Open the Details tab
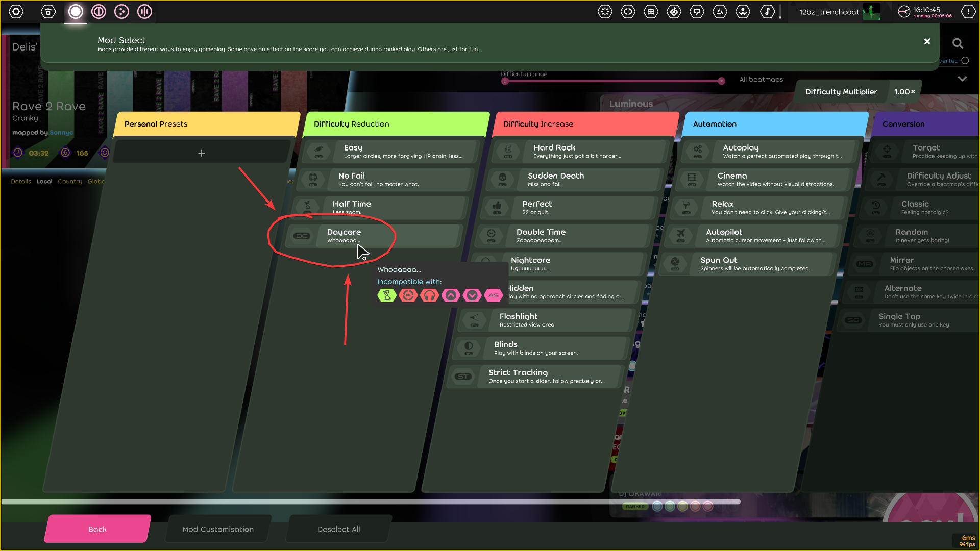Screen dimensions: 980x551 pyautogui.click(x=21, y=181)
